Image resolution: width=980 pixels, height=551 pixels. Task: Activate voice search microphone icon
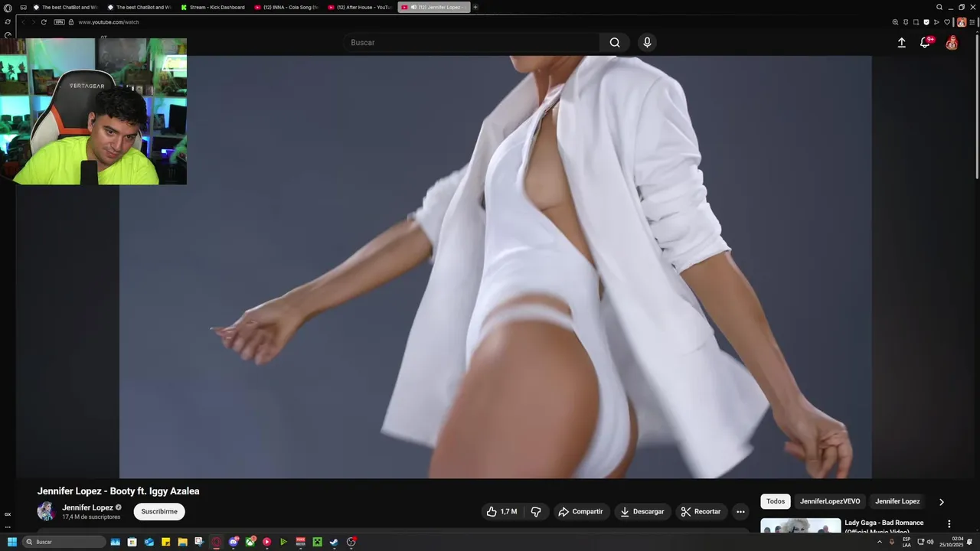(x=647, y=43)
